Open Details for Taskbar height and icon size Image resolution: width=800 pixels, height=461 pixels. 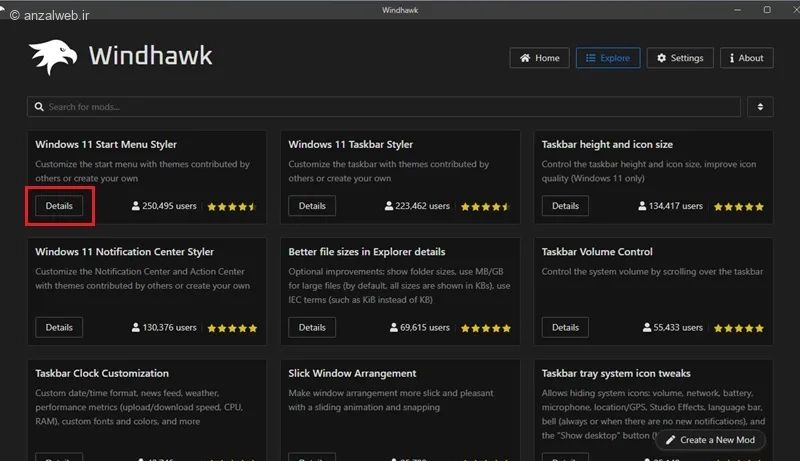pos(565,206)
